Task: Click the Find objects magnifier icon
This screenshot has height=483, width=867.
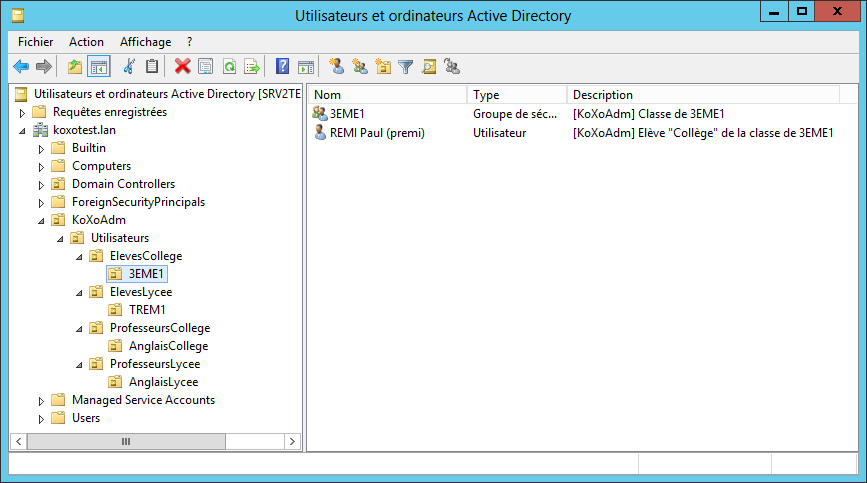Action: pyautogui.click(x=429, y=67)
